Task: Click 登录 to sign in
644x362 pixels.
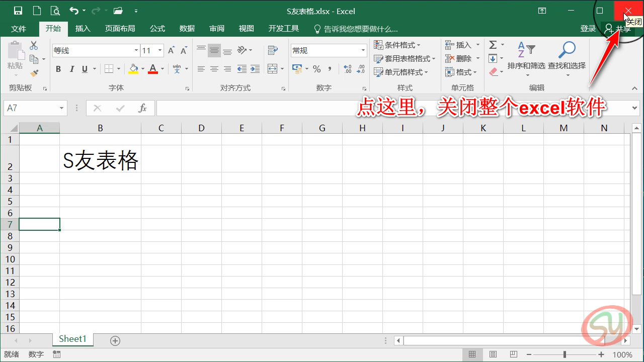Action: [x=588, y=29]
